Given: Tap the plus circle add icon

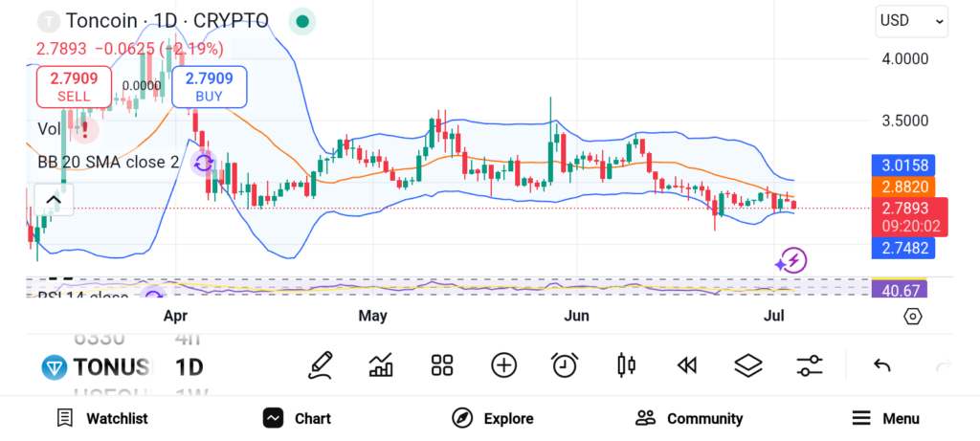Looking at the screenshot, I should 503,365.
